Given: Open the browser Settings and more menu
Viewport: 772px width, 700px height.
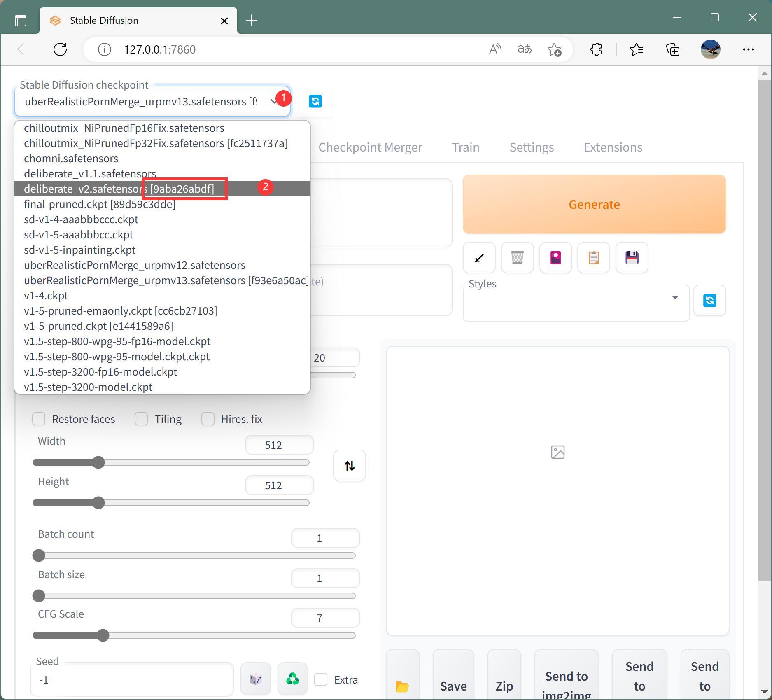Looking at the screenshot, I should click(748, 49).
